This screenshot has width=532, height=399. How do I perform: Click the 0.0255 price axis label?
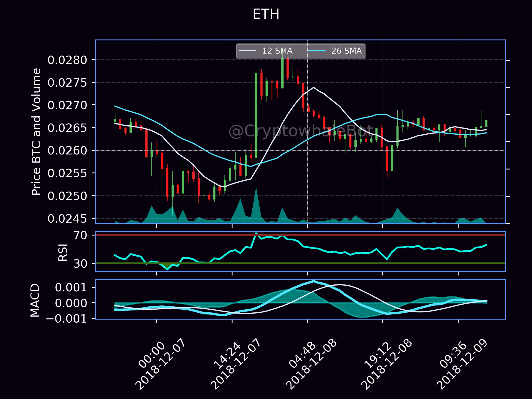pos(67,173)
